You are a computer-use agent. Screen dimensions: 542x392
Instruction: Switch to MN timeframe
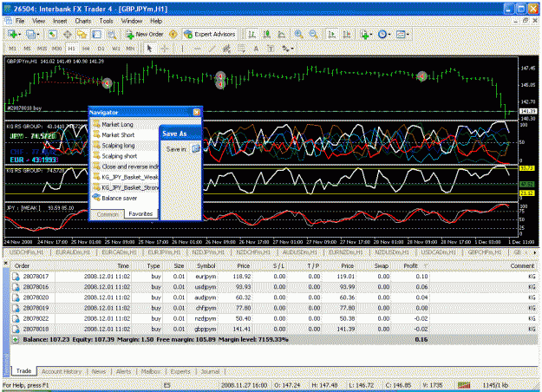click(130, 49)
